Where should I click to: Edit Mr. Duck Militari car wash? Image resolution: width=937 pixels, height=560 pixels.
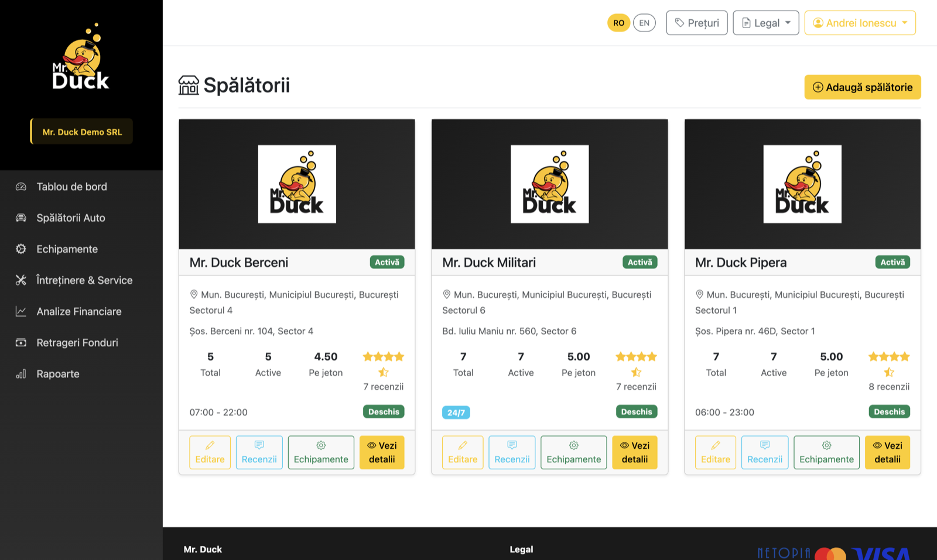463,452
